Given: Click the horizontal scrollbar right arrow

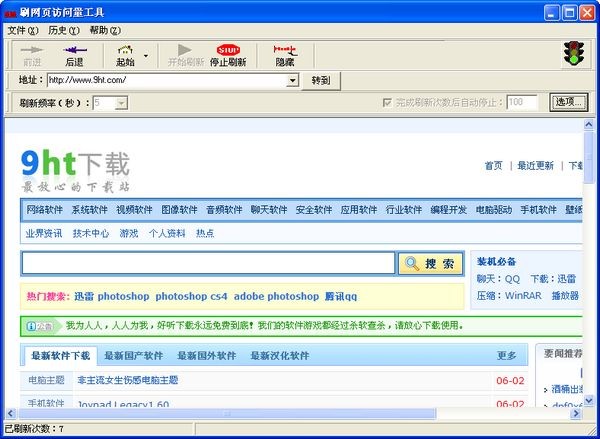Looking at the screenshot, I should pos(576,413).
